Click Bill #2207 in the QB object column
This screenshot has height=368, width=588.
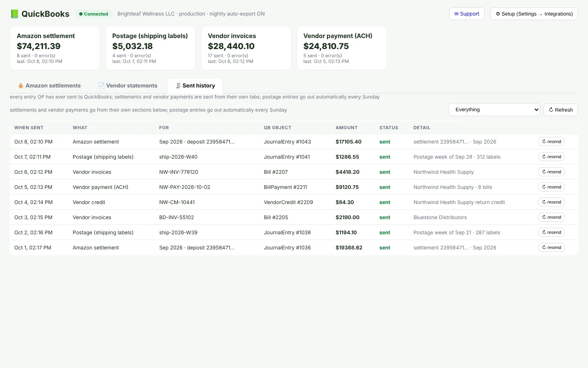coord(276,172)
